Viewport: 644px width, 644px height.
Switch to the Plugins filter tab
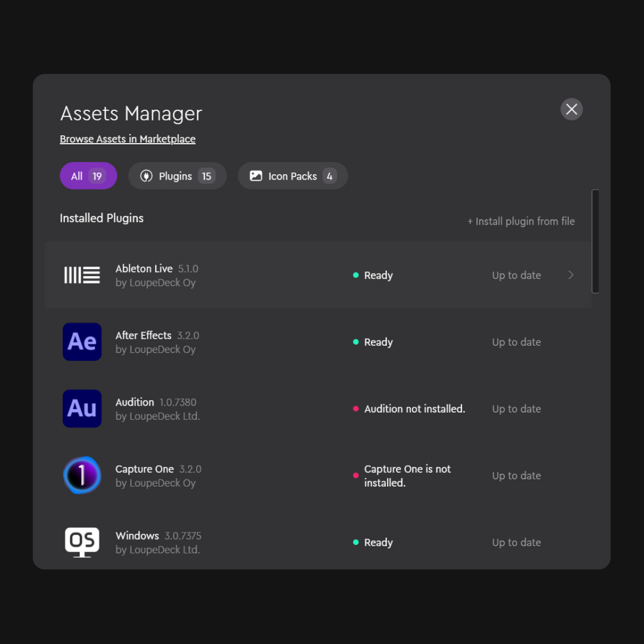(x=177, y=176)
